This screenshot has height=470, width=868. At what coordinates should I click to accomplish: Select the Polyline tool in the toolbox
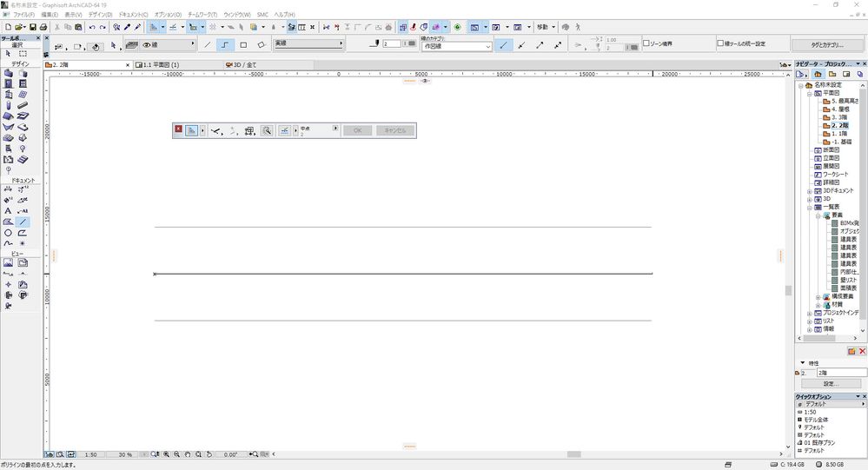click(x=23, y=233)
